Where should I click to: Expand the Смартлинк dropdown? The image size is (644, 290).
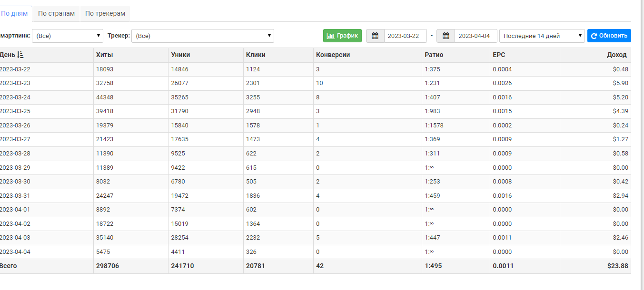[x=68, y=36]
